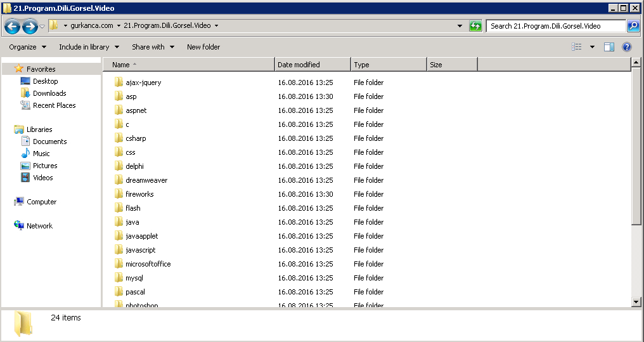Sort by the Size column header
The width and height of the screenshot is (644, 342).
click(x=452, y=65)
